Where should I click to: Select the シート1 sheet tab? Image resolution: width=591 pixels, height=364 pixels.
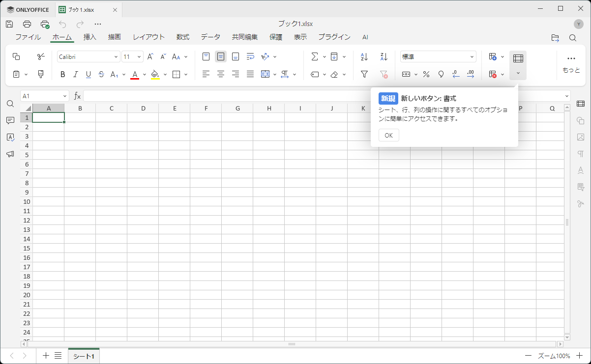coord(84,356)
